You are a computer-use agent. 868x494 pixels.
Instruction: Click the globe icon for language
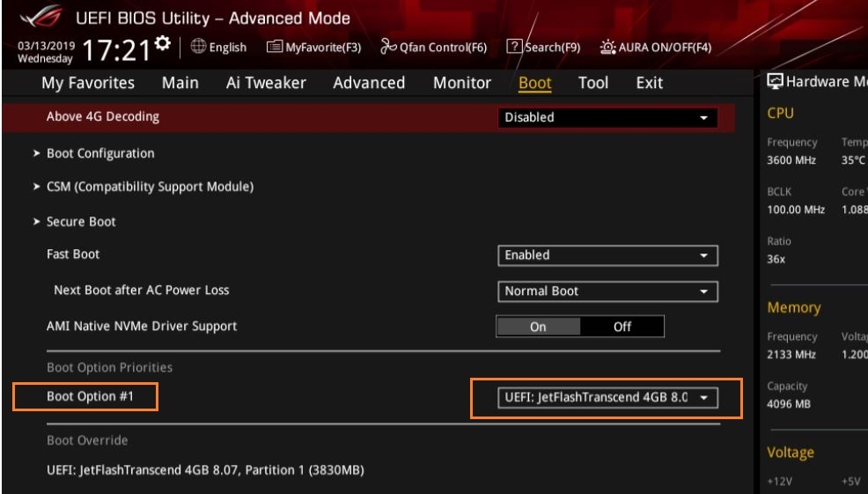[198, 47]
